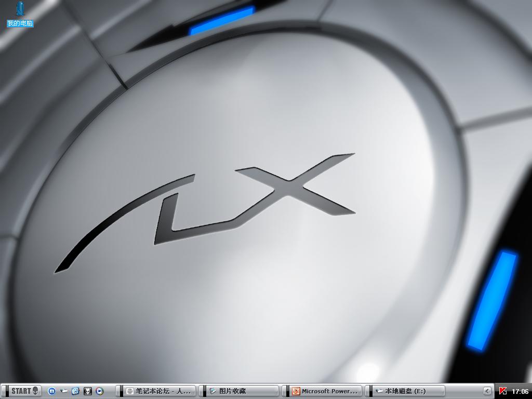Open the drive shortcut in quick launch

(64, 391)
